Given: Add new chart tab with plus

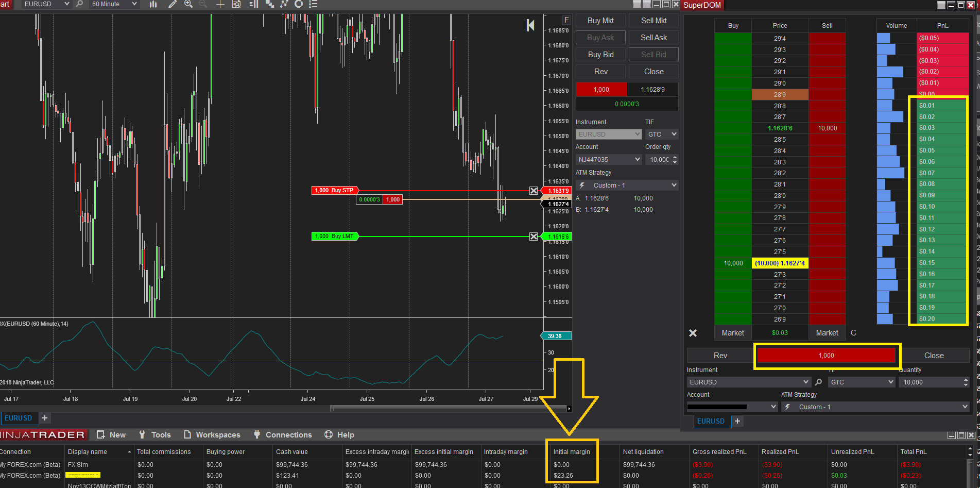Looking at the screenshot, I should point(45,418).
